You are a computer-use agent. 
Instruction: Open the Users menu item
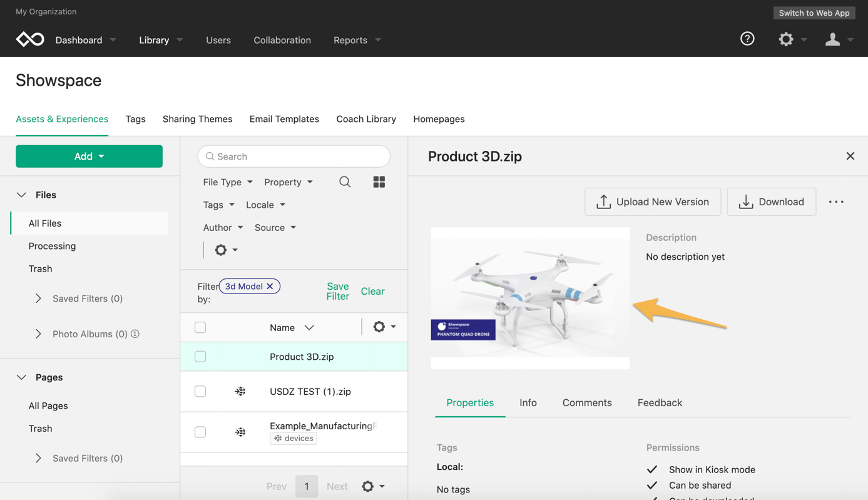(218, 40)
